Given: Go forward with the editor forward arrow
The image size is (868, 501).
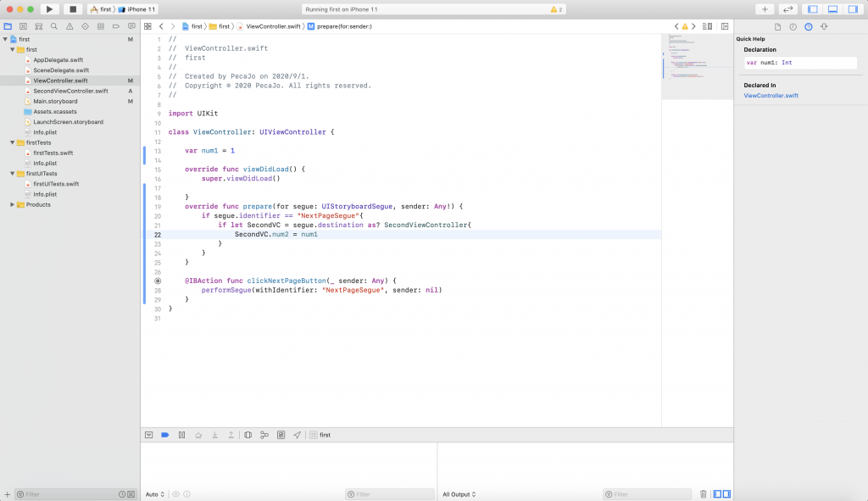Looking at the screenshot, I should pyautogui.click(x=173, y=26).
